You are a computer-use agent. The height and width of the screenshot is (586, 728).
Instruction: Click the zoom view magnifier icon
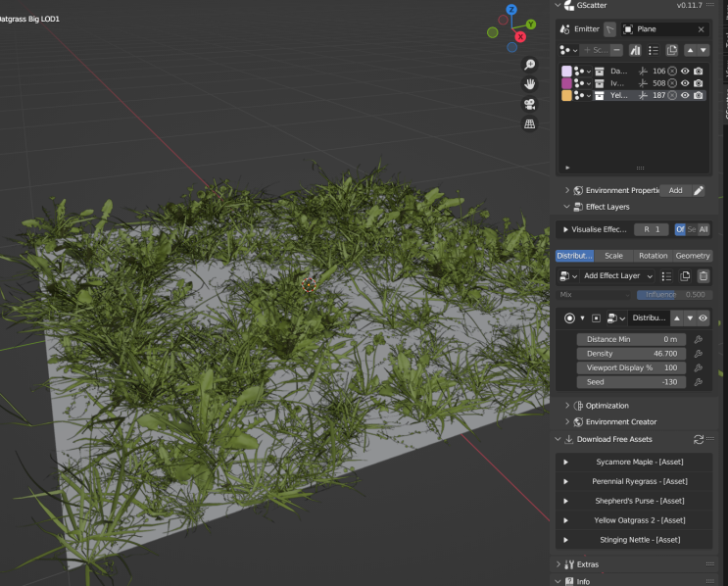click(x=530, y=65)
